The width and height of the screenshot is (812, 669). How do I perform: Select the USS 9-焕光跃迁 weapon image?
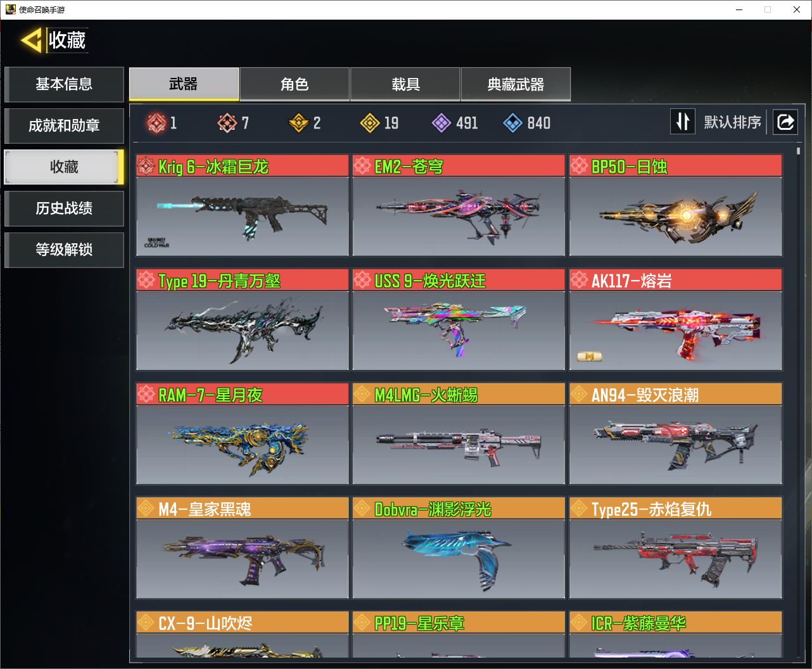[x=459, y=331]
